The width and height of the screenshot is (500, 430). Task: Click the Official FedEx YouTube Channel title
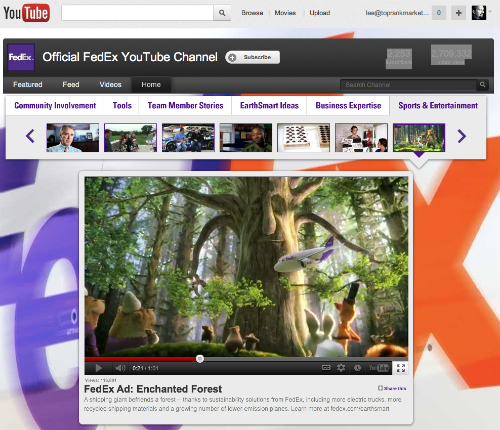[x=130, y=57]
